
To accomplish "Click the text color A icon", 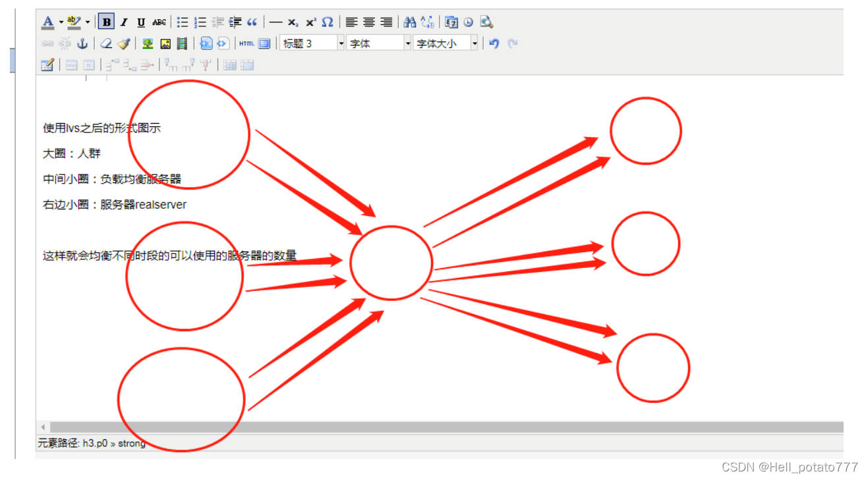I will point(48,22).
